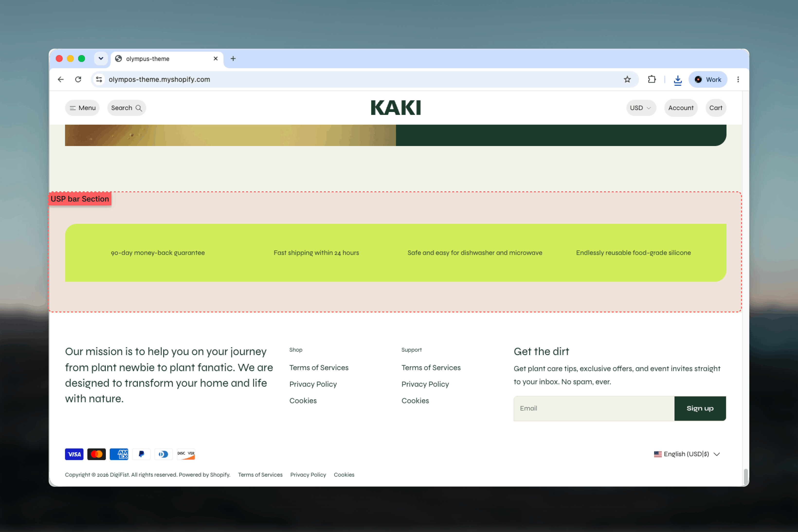Screen dimensions: 798x532
Task: Open Terms of Services under Shop
Action: 319,367
